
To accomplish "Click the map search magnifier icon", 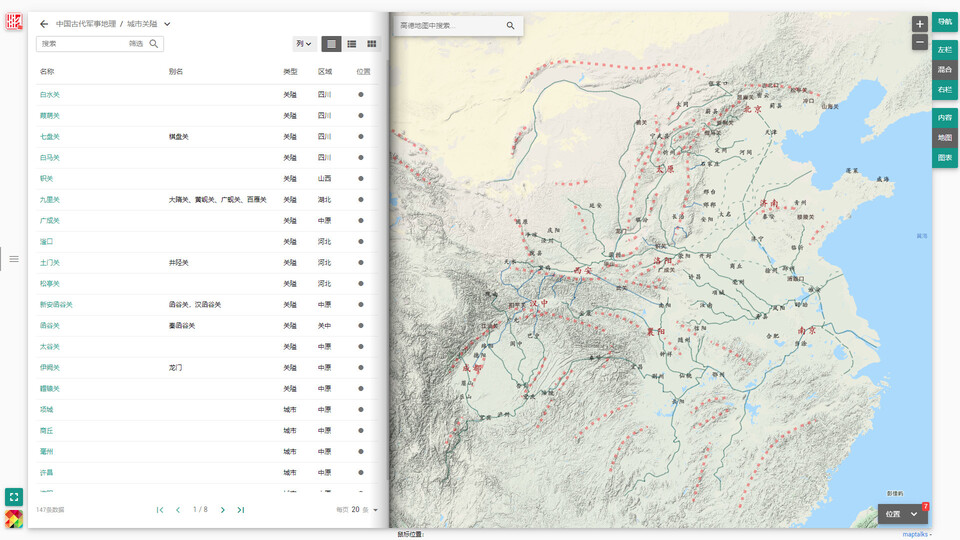I will pyautogui.click(x=510, y=25).
